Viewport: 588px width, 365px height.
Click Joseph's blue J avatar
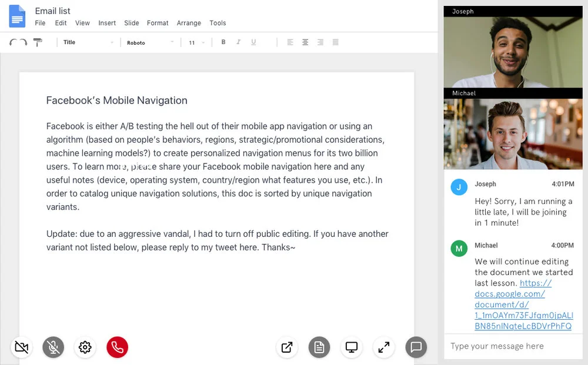[x=459, y=187]
